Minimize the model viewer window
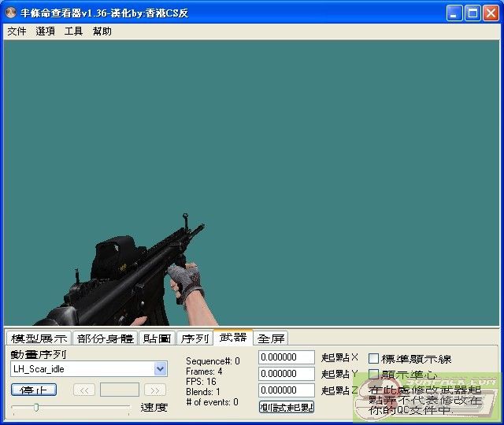Screen dimensions: 504x425 click(x=454, y=13)
